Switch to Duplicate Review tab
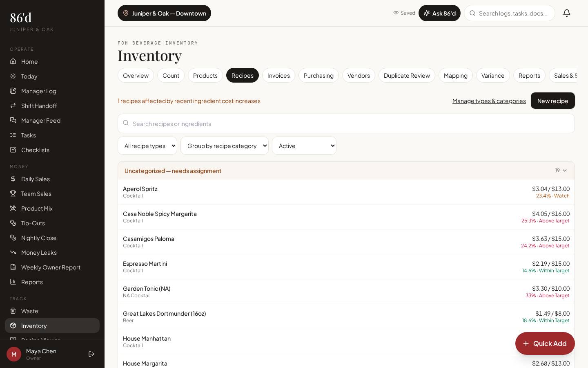 click(407, 75)
